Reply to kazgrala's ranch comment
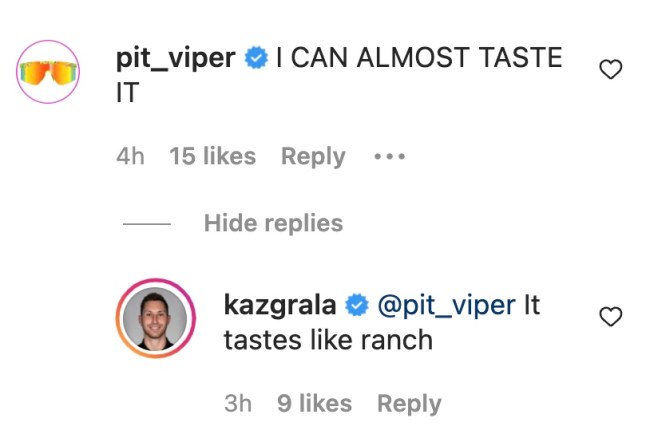 [409, 404]
